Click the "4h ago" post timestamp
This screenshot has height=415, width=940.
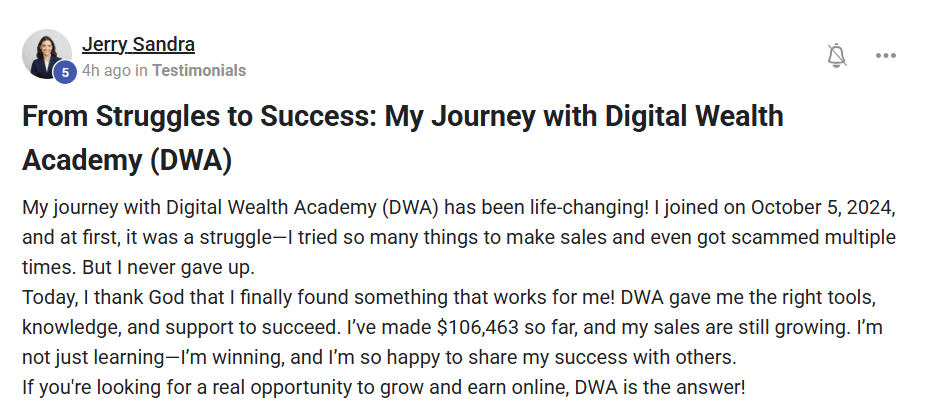tap(106, 71)
